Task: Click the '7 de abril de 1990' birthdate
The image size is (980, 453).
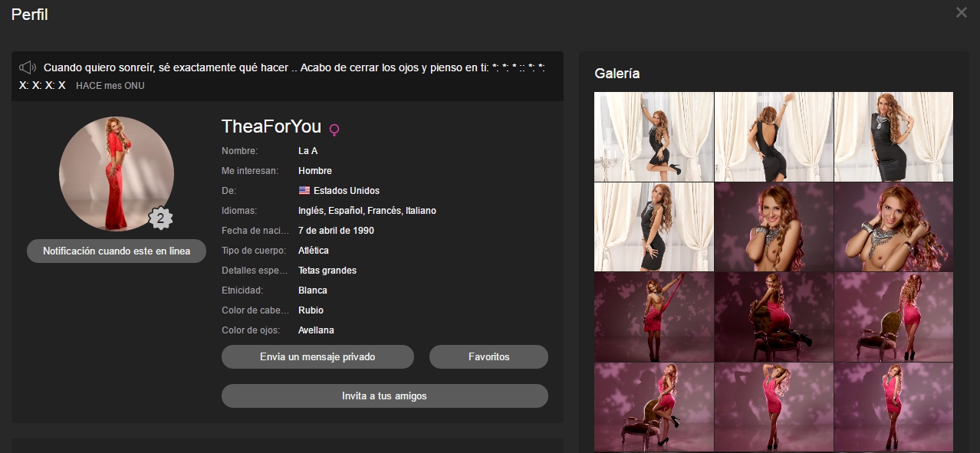Action: click(x=336, y=231)
